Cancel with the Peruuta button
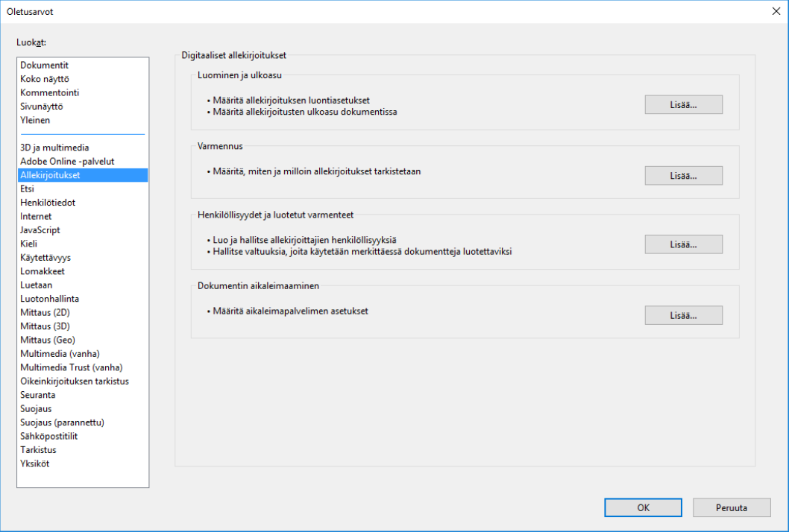Screen dimensions: 789x532 (x=731, y=507)
